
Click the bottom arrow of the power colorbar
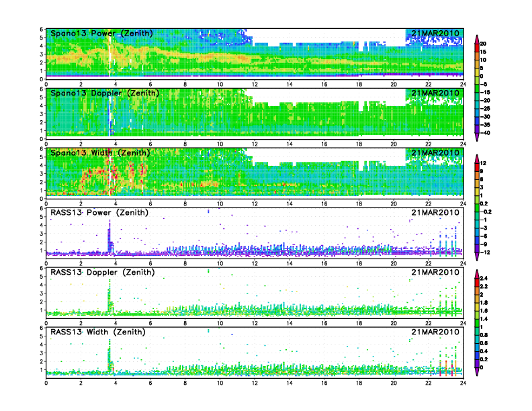pyautogui.click(x=477, y=138)
